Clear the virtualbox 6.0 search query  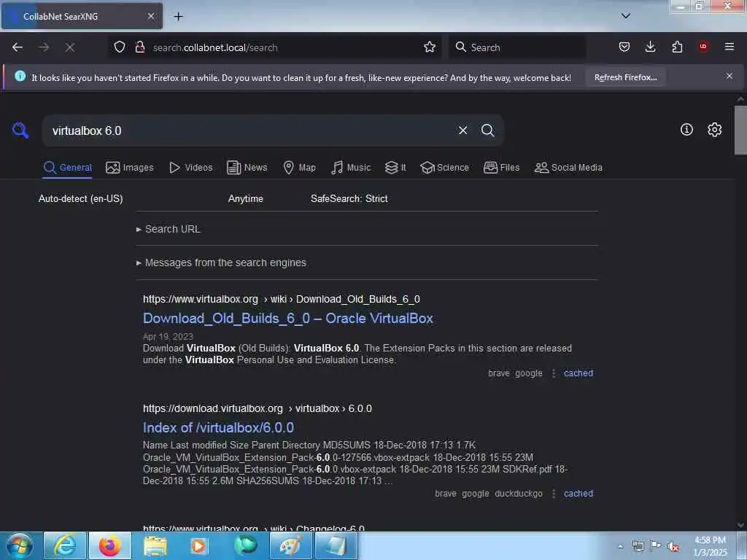click(462, 131)
